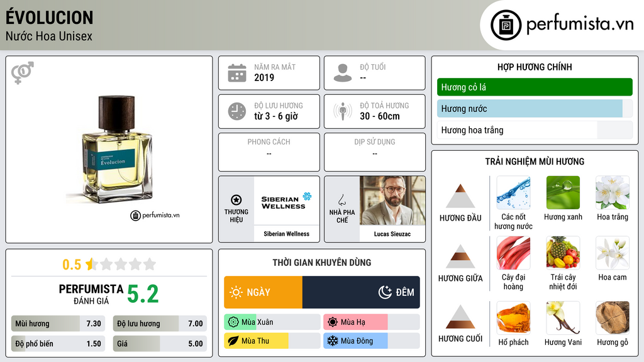Click the half-filled rating star

(x=91, y=264)
